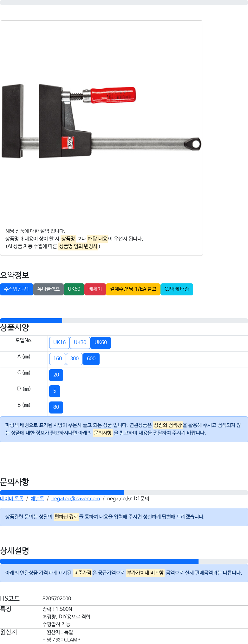This screenshot has height=644, width=248.
Task: Click the 유니클램프 summary tag
Action: click(x=49, y=289)
